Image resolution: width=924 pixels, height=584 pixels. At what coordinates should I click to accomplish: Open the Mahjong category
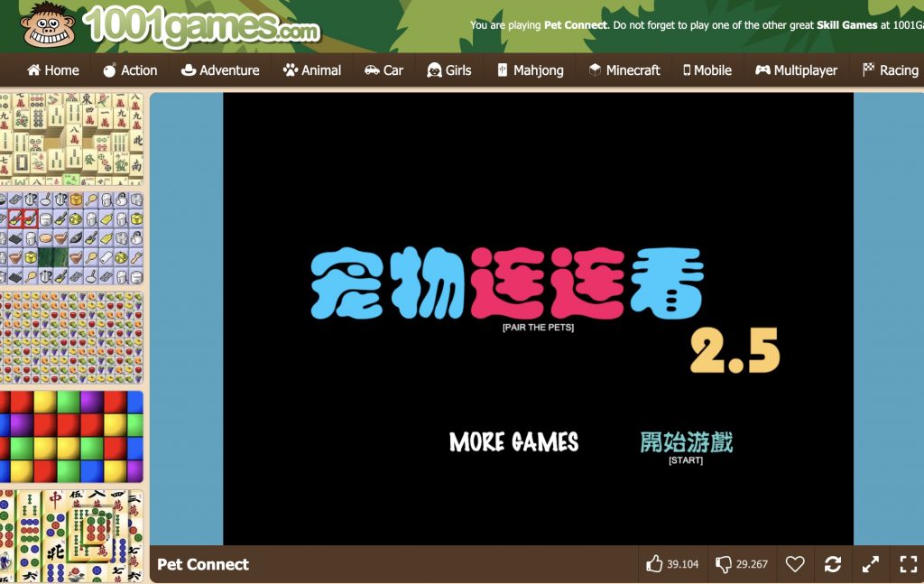pos(530,70)
